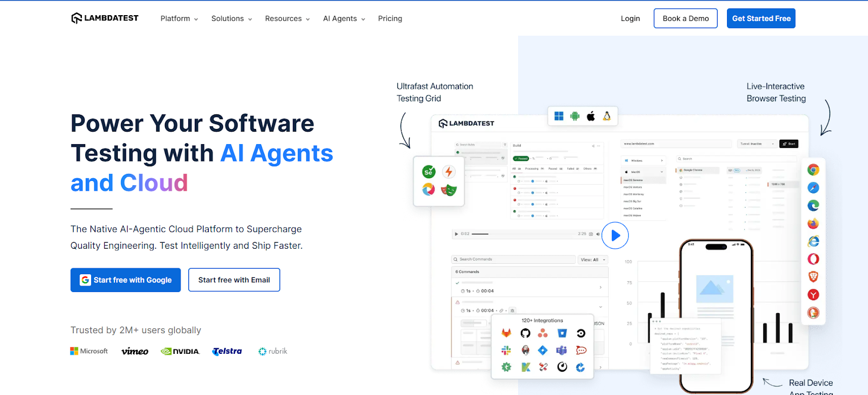
Task: Click the volume icon on video bar
Action: [x=598, y=234]
